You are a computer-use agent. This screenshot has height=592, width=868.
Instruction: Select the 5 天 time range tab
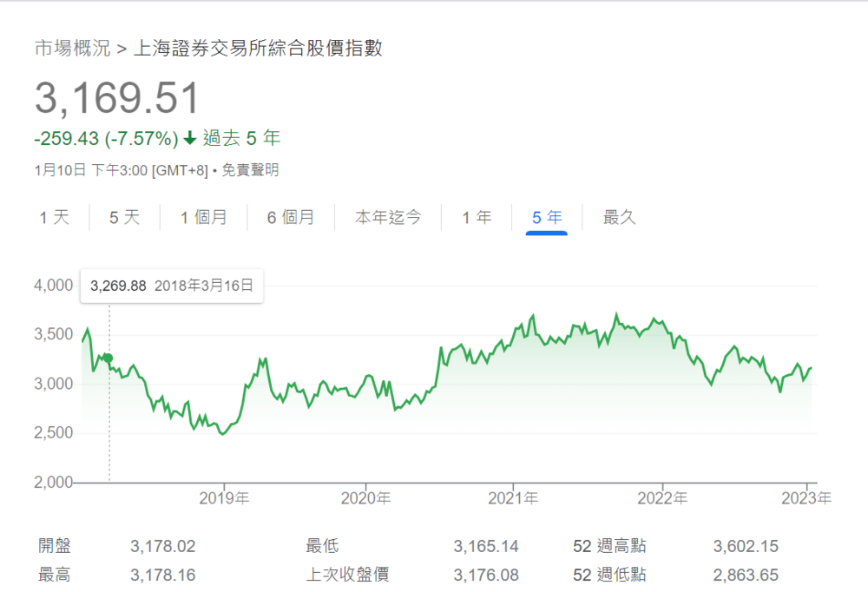click(x=124, y=217)
